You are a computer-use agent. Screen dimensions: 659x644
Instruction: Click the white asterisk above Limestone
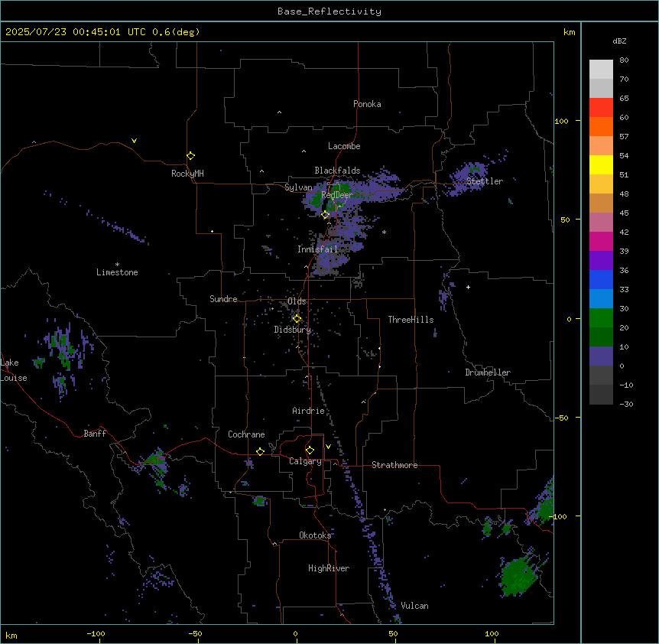click(117, 264)
